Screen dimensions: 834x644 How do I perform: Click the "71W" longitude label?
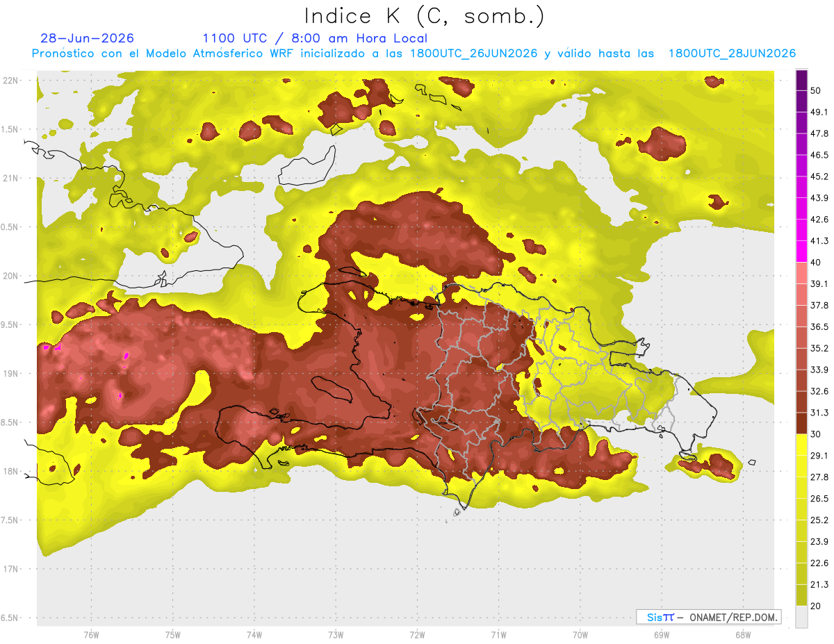point(498,634)
